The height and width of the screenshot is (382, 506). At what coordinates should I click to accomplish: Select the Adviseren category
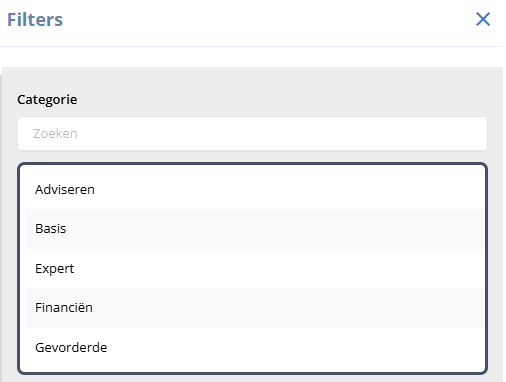(254, 189)
